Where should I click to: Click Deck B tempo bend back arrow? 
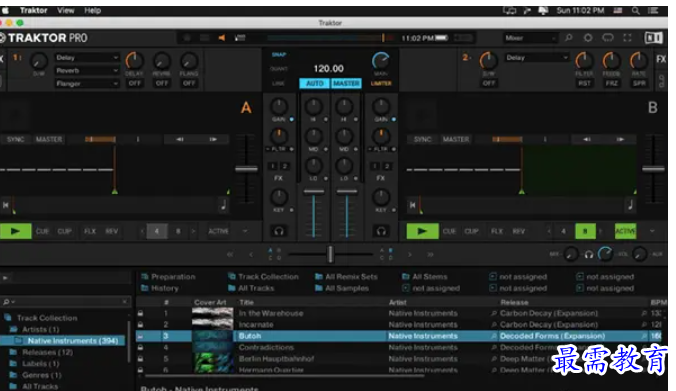pos(587,139)
